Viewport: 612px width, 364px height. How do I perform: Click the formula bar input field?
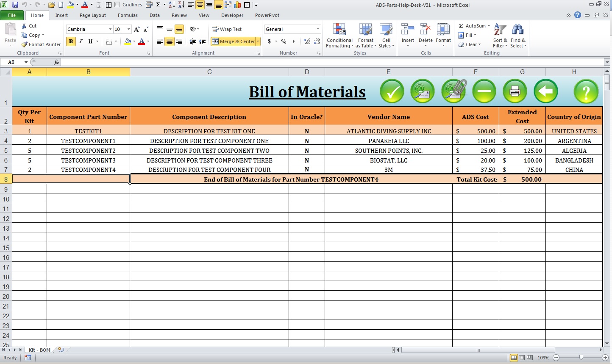pyautogui.click(x=333, y=62)
